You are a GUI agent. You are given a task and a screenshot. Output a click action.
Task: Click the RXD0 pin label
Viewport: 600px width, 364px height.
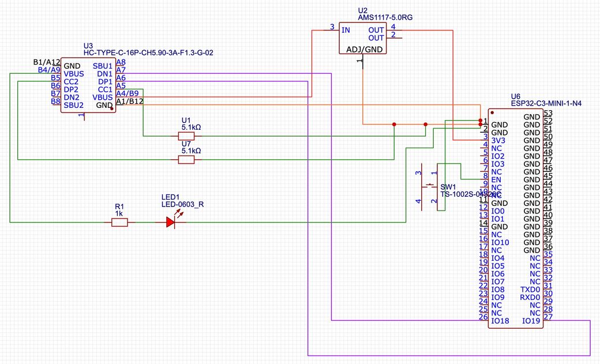(x=530, y=297)
